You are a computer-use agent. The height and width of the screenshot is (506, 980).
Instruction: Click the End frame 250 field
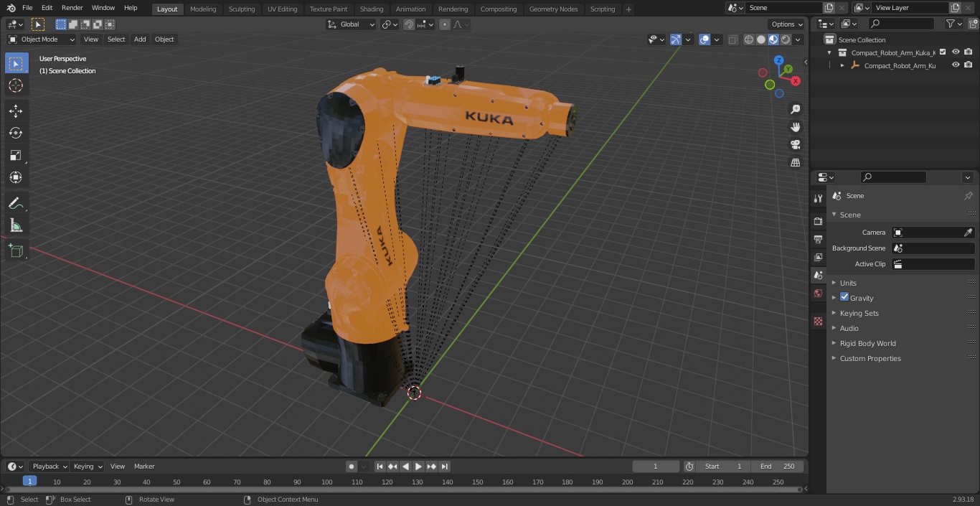coord(777,467)
